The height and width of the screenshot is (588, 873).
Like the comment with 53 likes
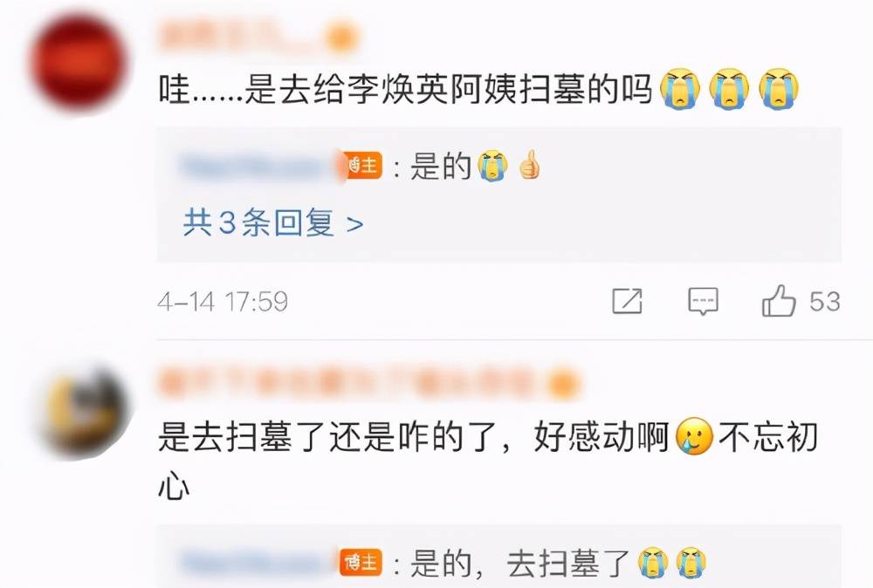tap(779, 301)
